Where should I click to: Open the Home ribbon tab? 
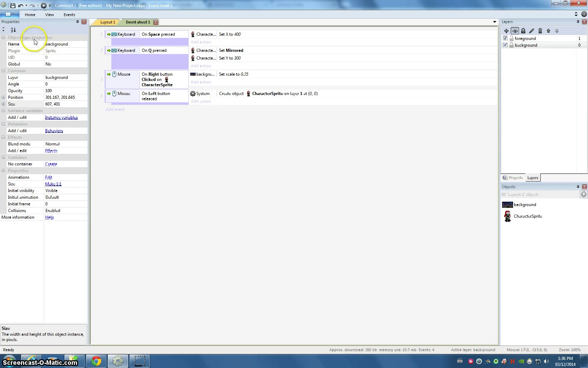[30, 15]
